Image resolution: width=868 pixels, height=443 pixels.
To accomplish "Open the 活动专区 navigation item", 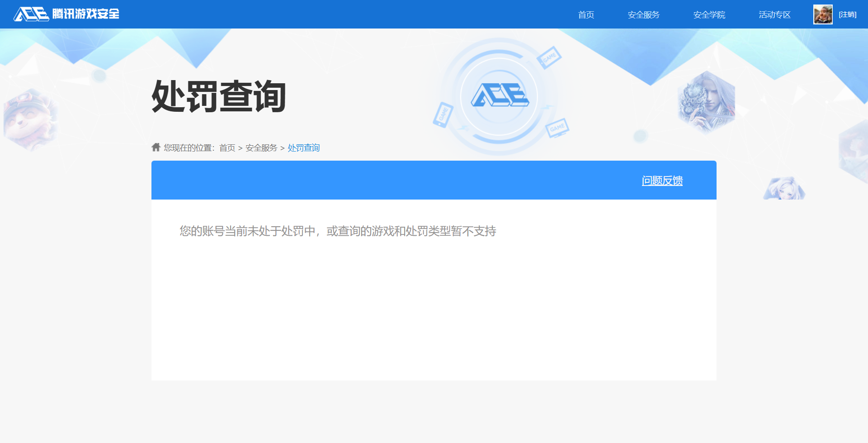I will [774, 15].
